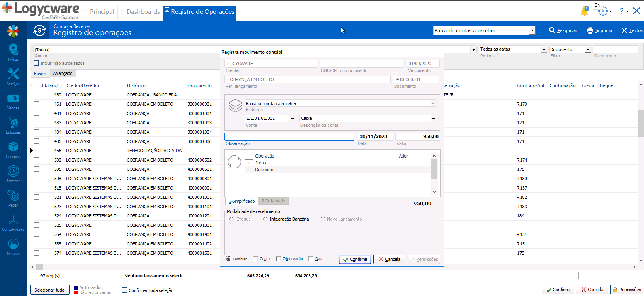The height and width of the screenshot is (296, 644).
Task: Click the plus icon next to Juros
Action: (x=249, y=163)
